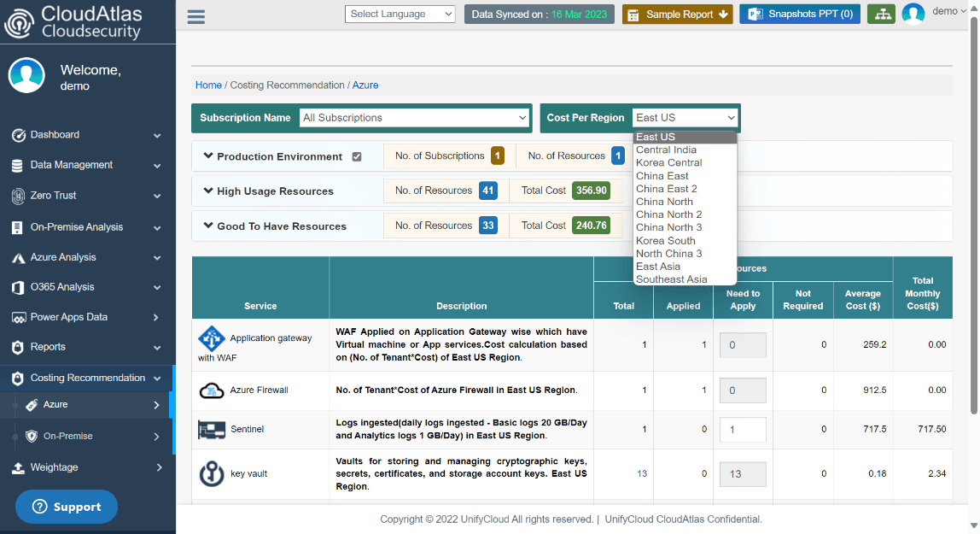Click the CloudAtlas Cloudsecurity logo
Viewport: 980px width, 534px height.
pyautogui.click(x=73, y=22)
